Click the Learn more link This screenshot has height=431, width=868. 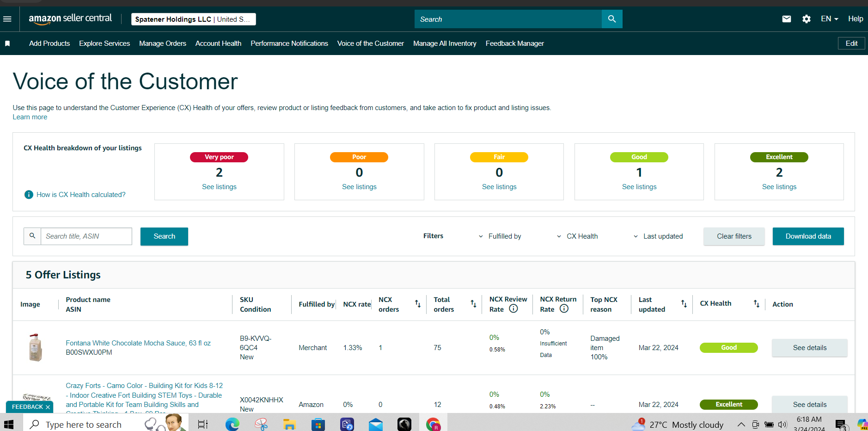pos(30,117)
